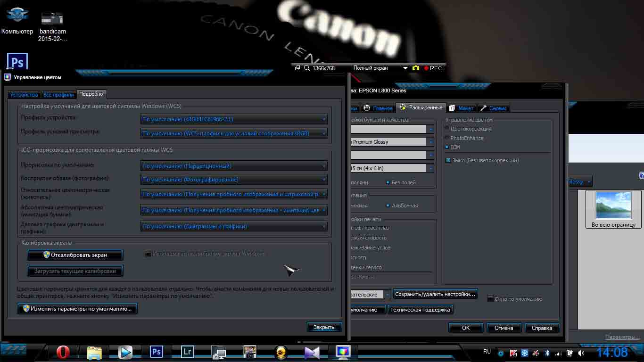This screenshot has height=362, width=644.
Task: Click the snowflake icon in the system tray
Action: tap(524, 353)
